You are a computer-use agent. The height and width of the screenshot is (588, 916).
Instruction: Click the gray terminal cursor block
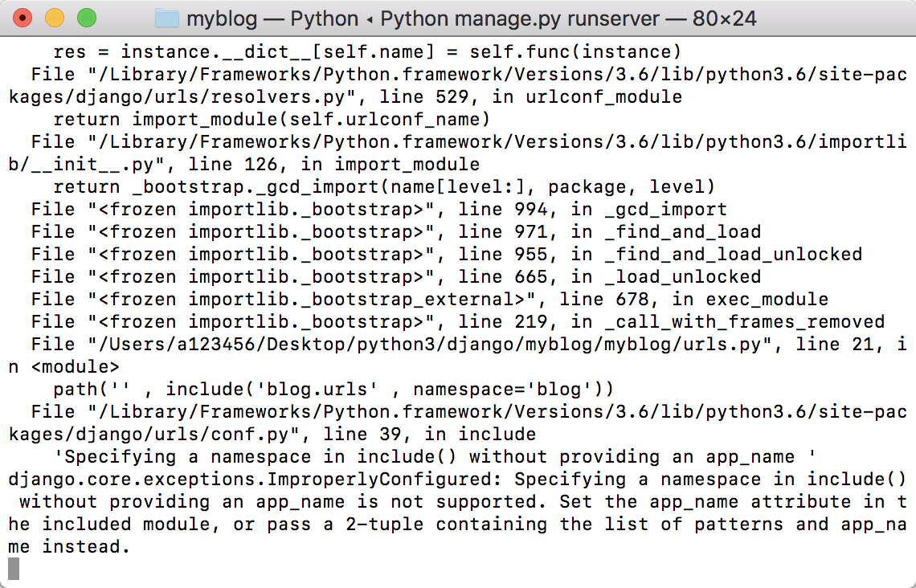[x=13, y=569]
